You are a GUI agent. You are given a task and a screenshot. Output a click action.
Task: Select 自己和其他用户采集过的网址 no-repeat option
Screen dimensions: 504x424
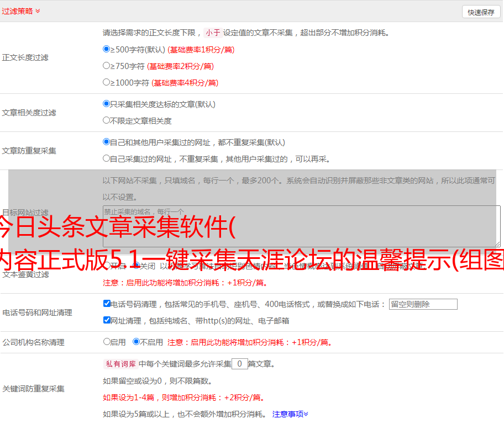(106, 142)
